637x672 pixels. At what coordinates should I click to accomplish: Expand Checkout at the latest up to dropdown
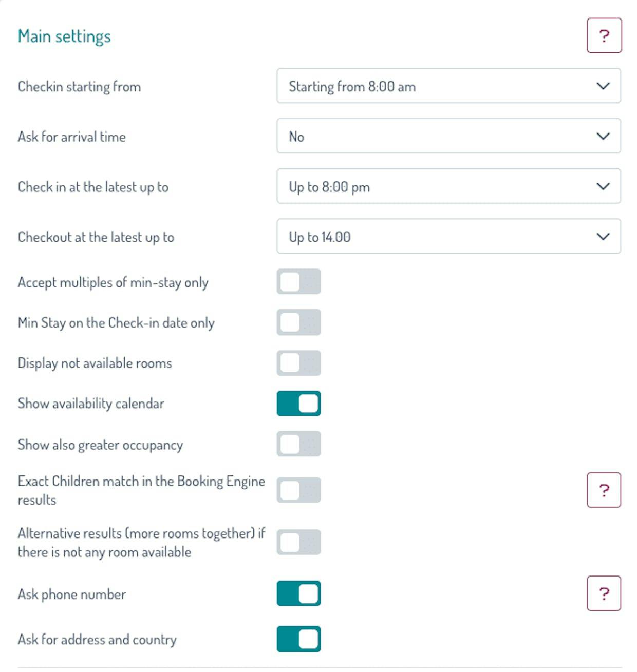(x=448, y=237)
